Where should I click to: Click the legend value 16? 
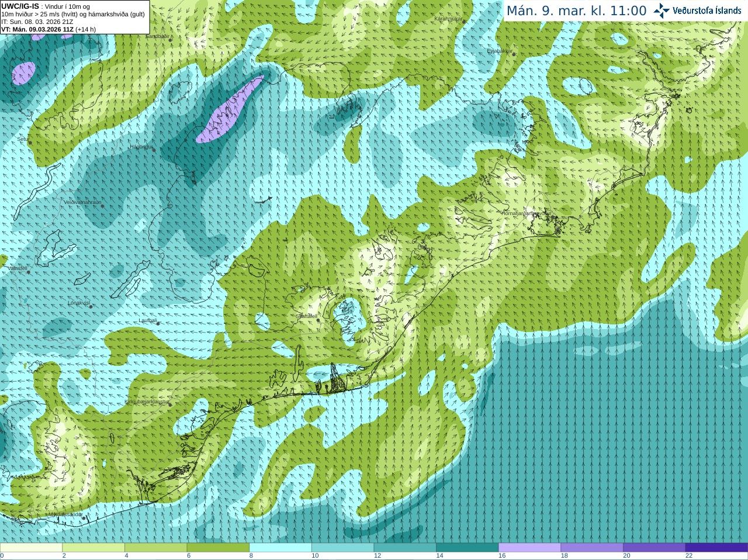(x=502, y=556)
